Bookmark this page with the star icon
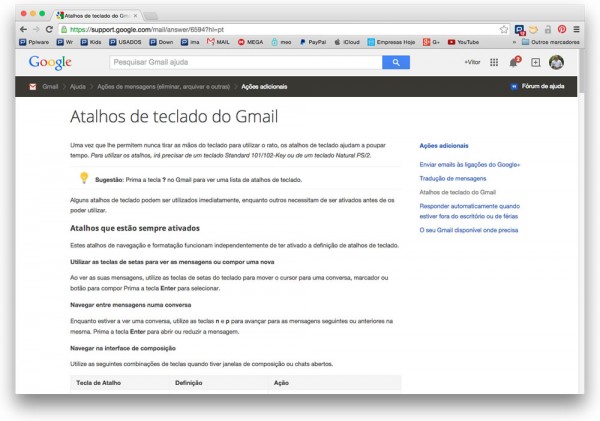 (x=504, y=29)
